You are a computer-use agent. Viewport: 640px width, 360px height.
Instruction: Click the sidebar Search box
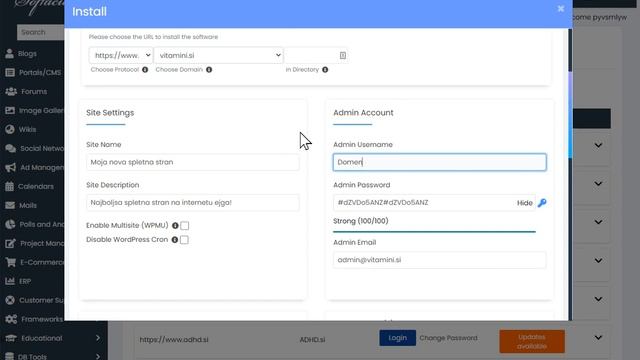[x=40, y=32]
